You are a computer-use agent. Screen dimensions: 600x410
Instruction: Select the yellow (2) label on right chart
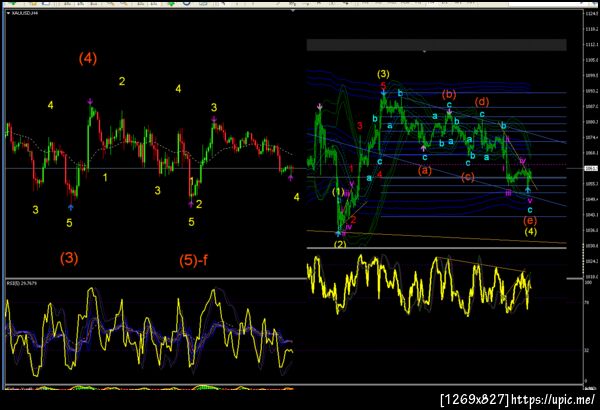tap(340, 244)
